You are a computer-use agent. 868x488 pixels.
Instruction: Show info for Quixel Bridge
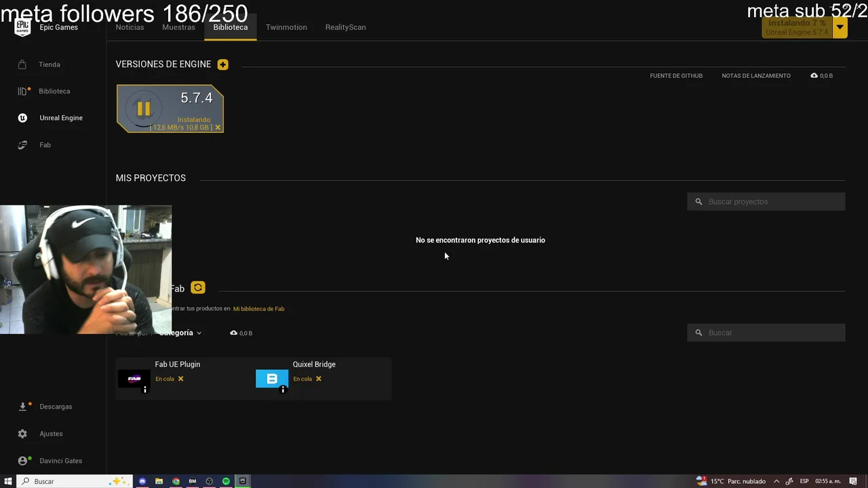(283, 390)
